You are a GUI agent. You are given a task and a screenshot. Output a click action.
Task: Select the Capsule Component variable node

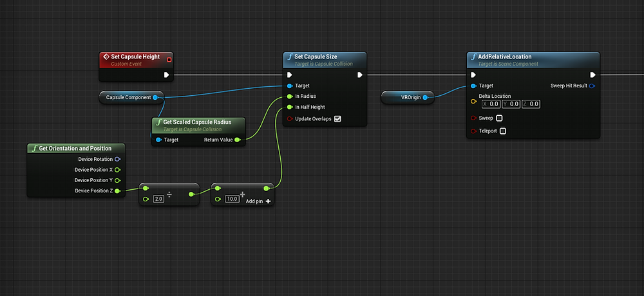coord(131,97)
